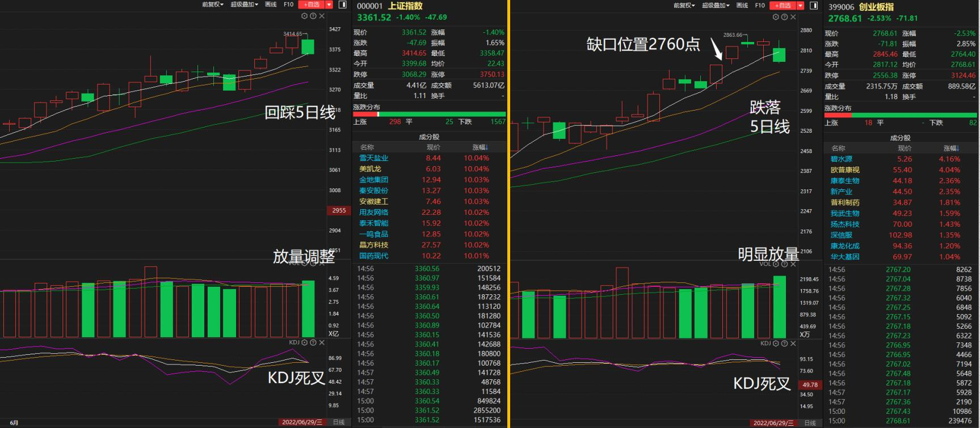Open stock 碧水源 in ChiNext list
980x428 pixels.
841,159
